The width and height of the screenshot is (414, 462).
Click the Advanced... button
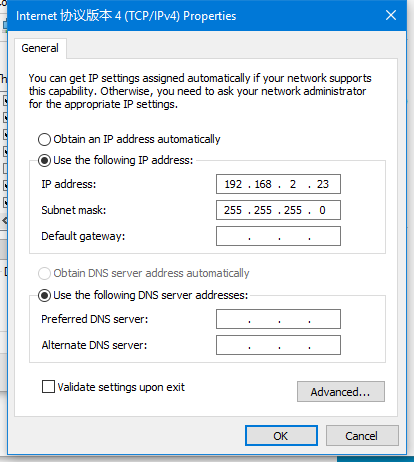click(x=341, y=392)
